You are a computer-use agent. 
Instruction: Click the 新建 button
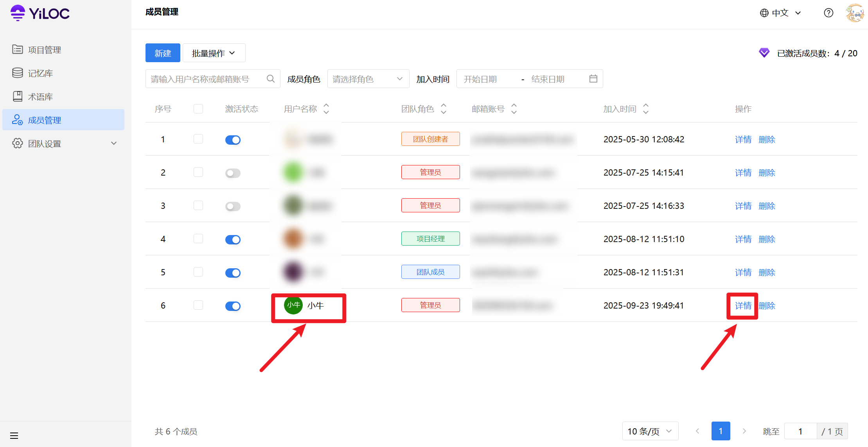(163, 53)
